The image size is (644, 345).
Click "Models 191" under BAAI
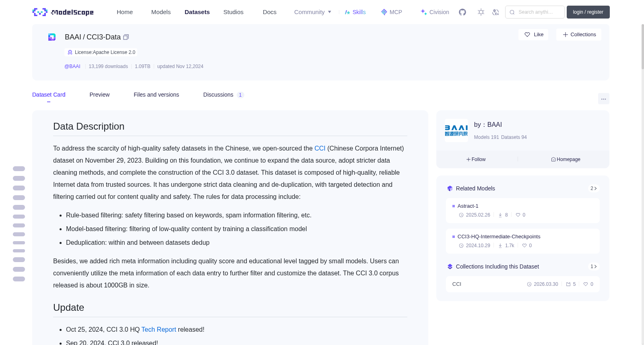pyautogui.click(x=487, y=137)
